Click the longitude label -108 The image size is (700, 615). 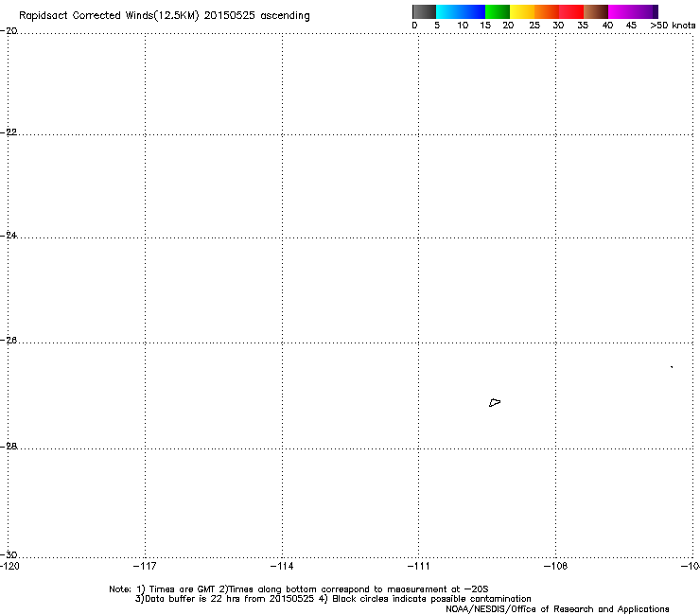[556, 567]
